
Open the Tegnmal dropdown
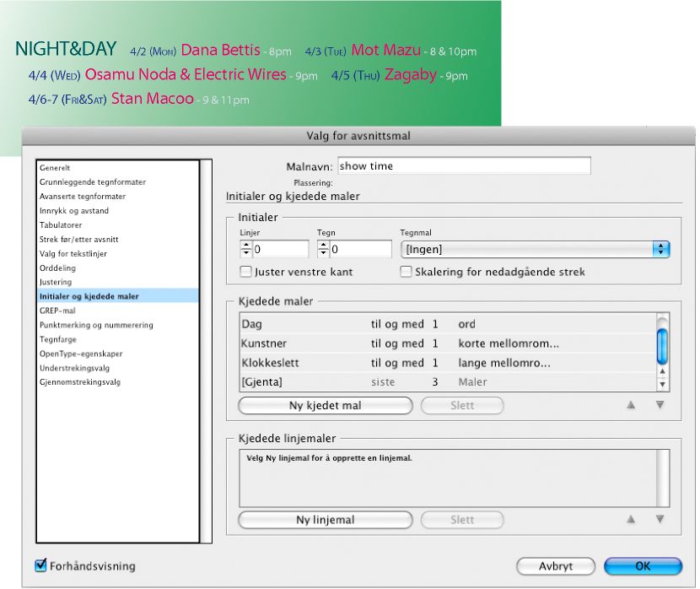[535, 249]
